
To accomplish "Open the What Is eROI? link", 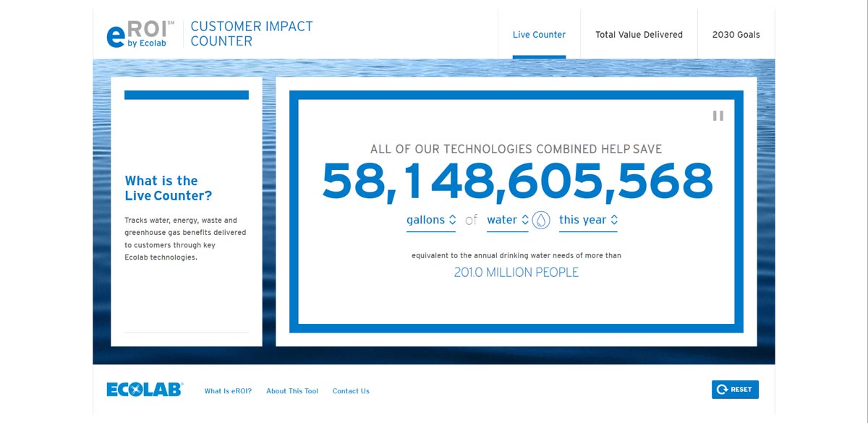I will [228, 390].
